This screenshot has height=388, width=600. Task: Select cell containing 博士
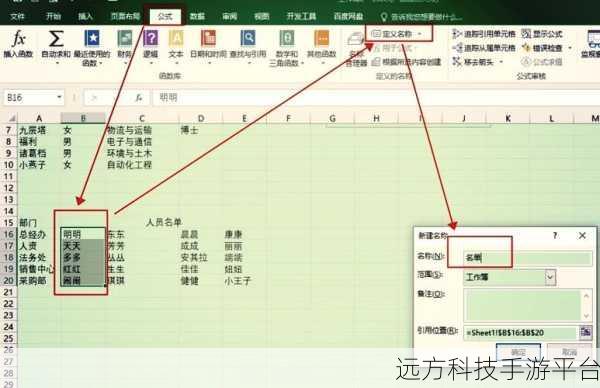coord(200,130)
